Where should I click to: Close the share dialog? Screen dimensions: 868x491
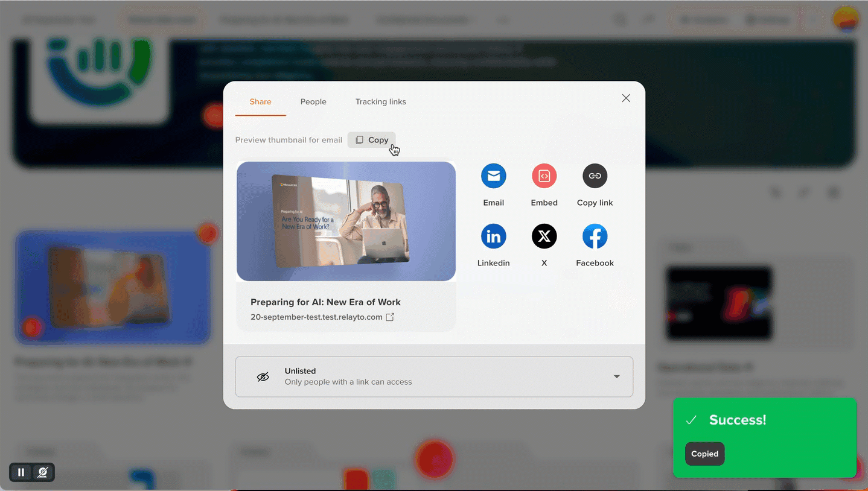[x=626, y=98]
